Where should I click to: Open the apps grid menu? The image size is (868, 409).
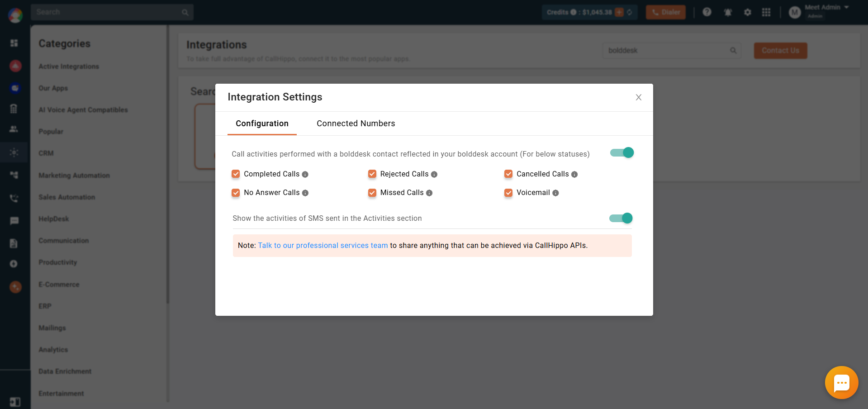point(766,12)
